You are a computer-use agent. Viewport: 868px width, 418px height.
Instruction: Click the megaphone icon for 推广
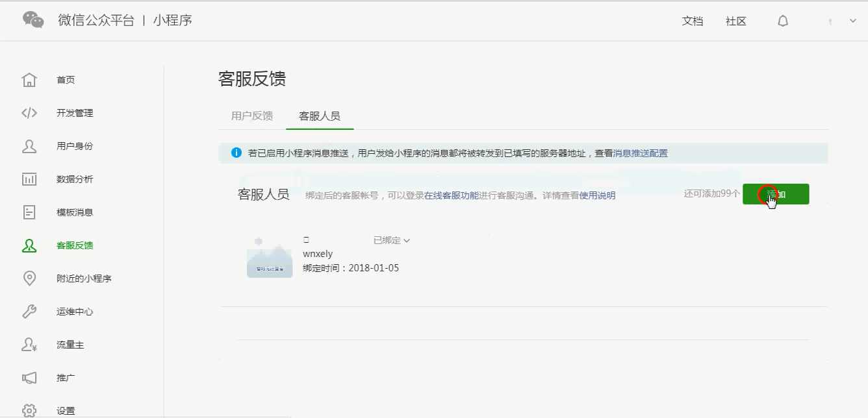pos(29,378)
